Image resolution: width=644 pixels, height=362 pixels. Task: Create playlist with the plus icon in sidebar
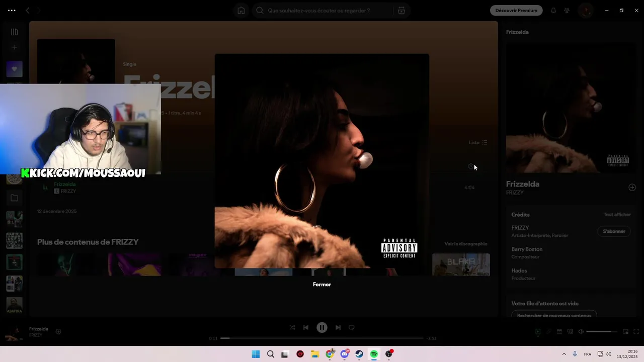tap(15, 47)
